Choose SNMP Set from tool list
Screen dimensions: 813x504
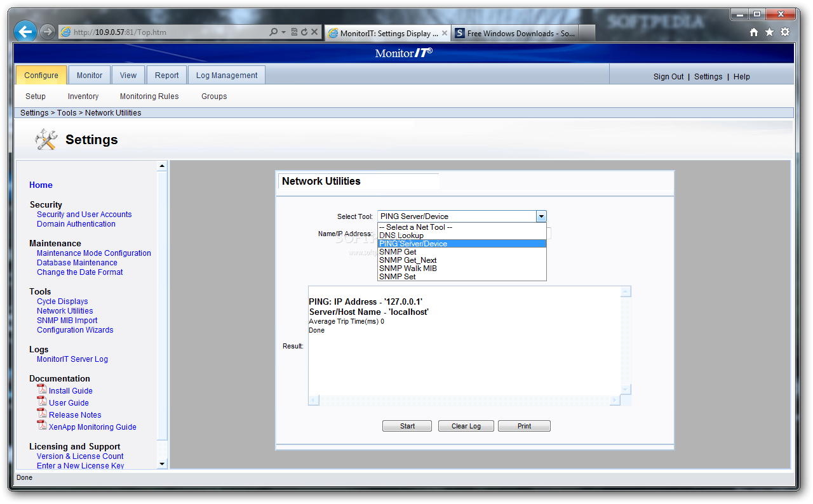pyautogui.click(x=462, y=277)
